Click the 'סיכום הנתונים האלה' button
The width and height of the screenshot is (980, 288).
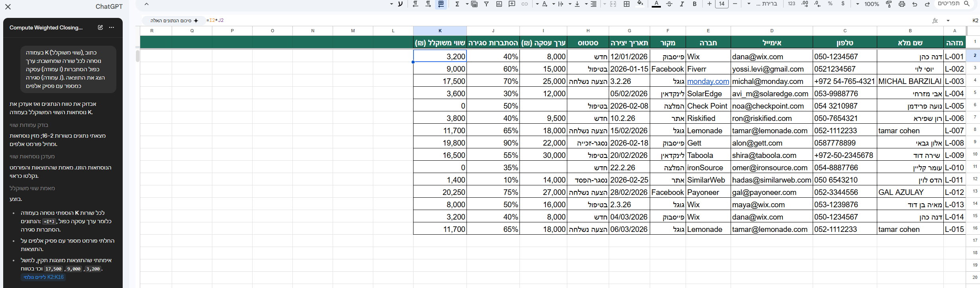tap(174, 20)
